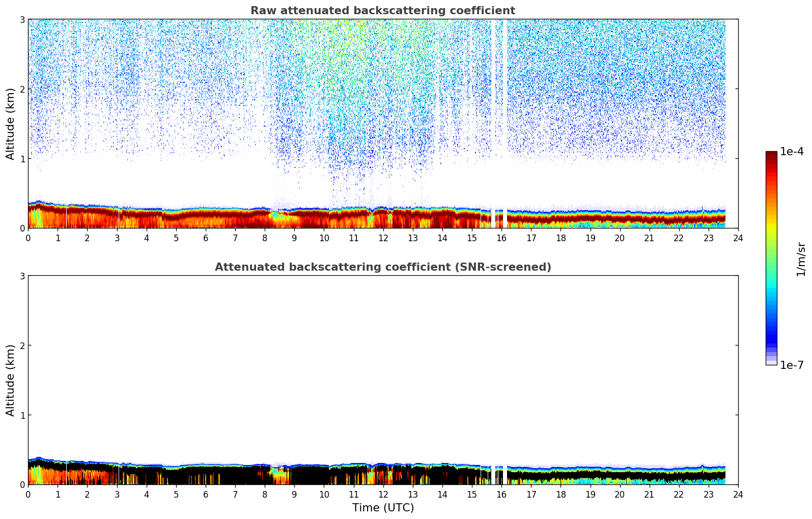Click the bottom plot's "Altitude (km)" label

coord(11,380)
